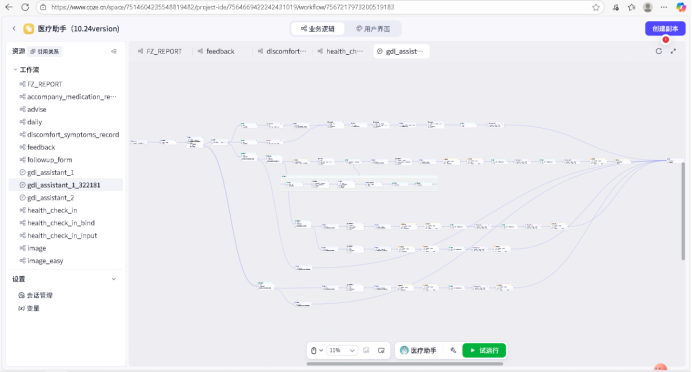Open health_check_in_bind workflow

(65, 223)
